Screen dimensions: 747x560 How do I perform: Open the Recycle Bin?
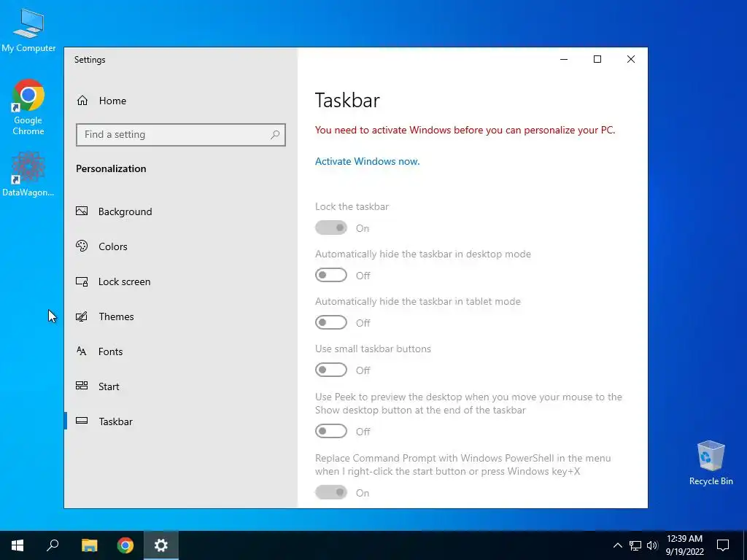pos(711,463)
